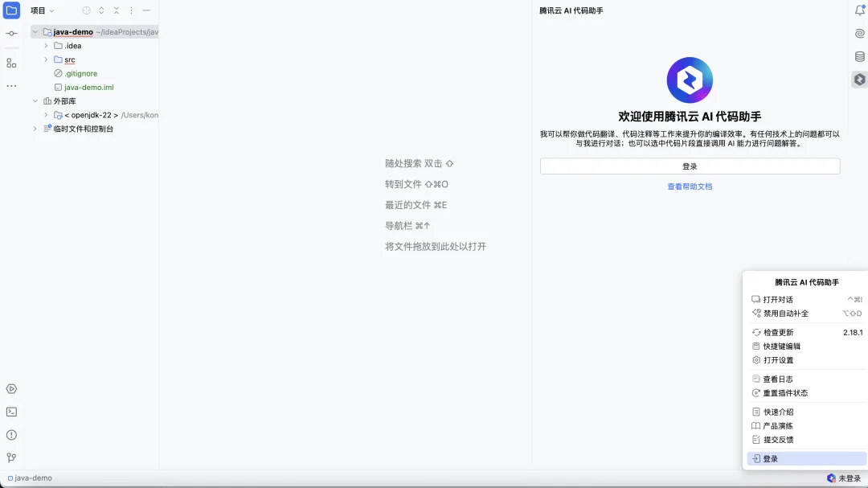Choose 登录 at bottom of popup menu
Image resolution: width=868 pixels, height=488 pixels.
pyautogui.click(x=807, y=458)
